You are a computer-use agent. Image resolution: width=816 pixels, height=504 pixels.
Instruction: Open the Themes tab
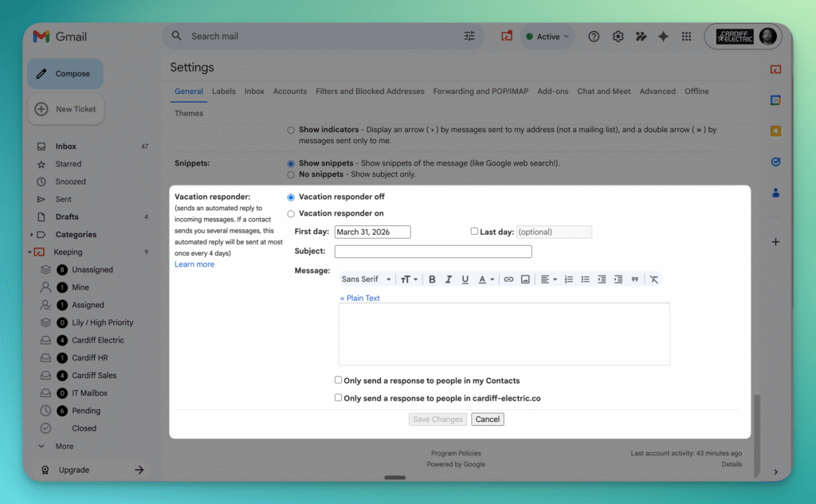[x=189, y=113]
